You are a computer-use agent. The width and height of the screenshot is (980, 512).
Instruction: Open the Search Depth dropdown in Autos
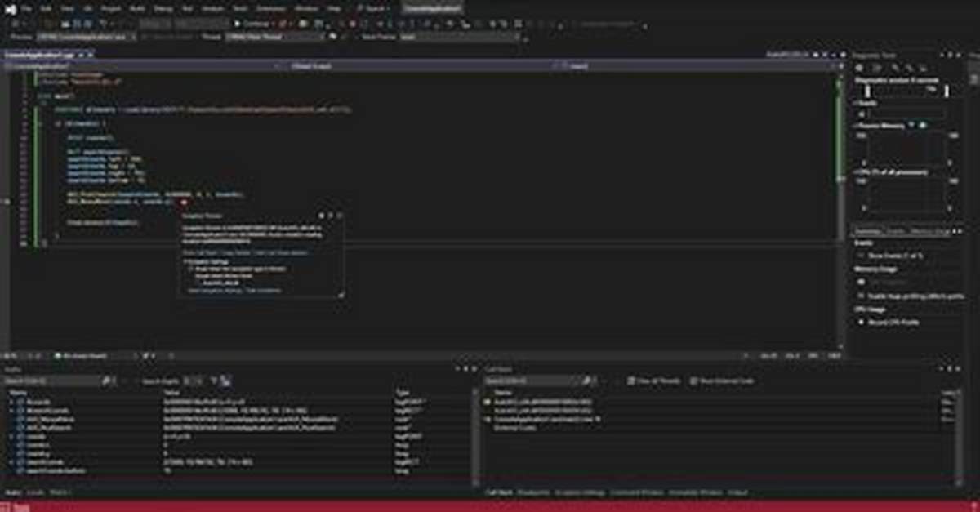click(194, 381)
